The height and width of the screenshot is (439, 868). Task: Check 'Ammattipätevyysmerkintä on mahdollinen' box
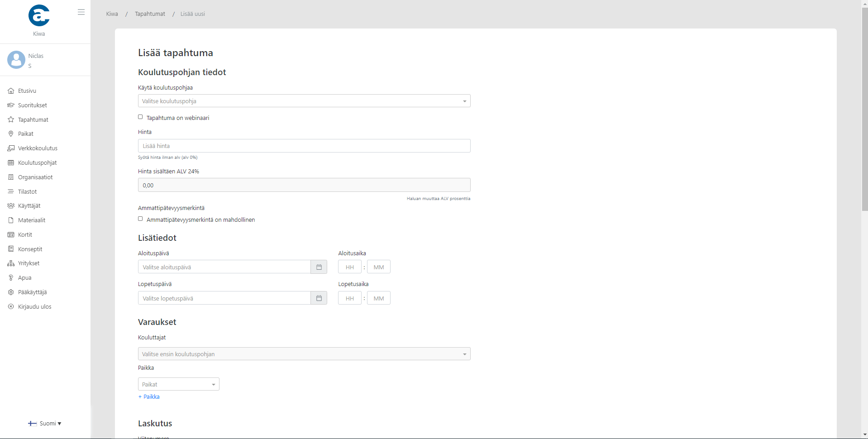140,219
